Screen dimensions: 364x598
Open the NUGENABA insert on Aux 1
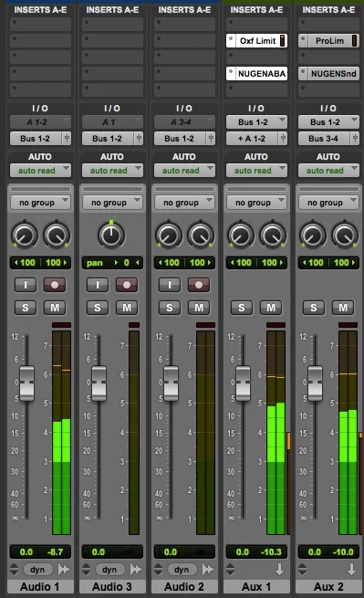(x=261, y=74)
